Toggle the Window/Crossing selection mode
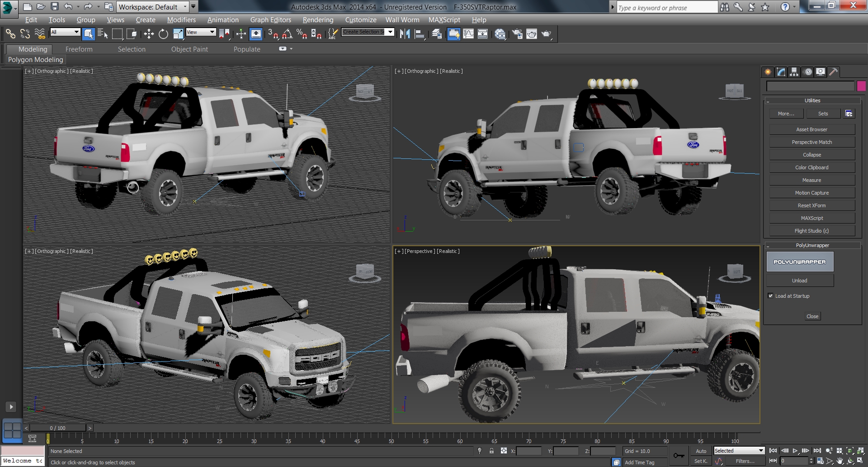 point(132,33)
